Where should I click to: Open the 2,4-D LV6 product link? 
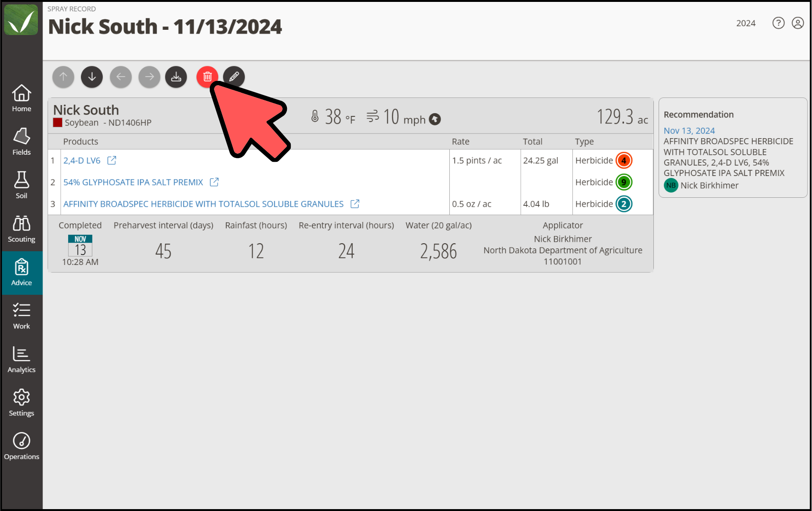[x=82, y=160]
